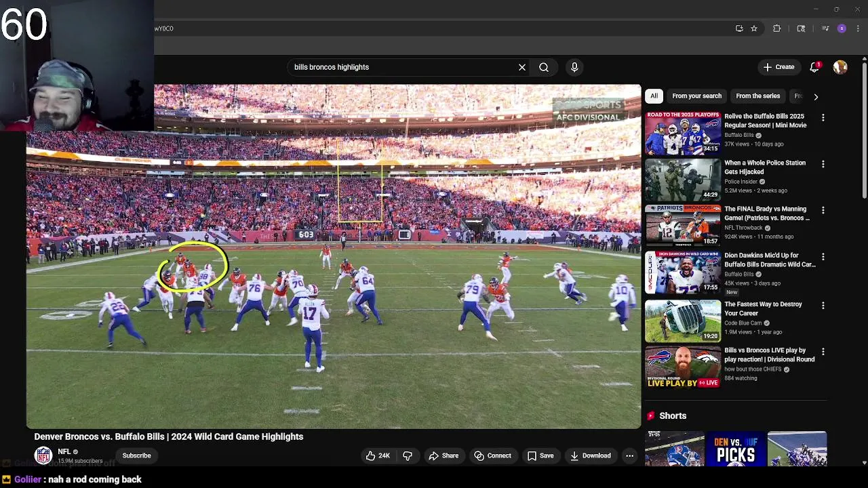The width and height of the screenshot is (868, 488).
Task: Open the YouTube account avatar menu
Action: pyautogui.click(x=840, y=67)
